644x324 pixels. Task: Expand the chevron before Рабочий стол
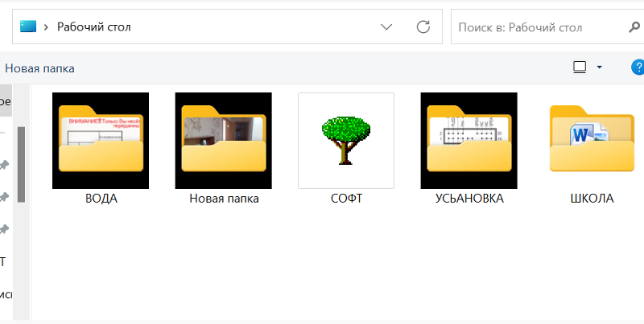(47, 27)
